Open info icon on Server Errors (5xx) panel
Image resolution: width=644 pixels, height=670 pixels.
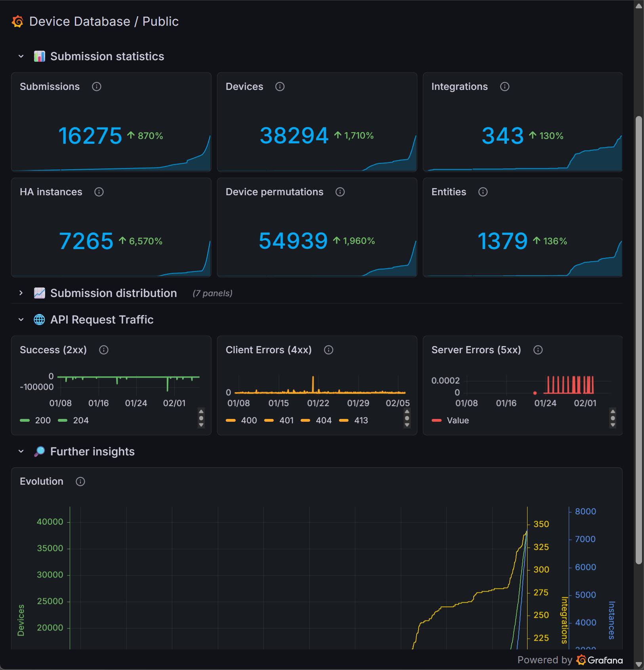[538, 350]
